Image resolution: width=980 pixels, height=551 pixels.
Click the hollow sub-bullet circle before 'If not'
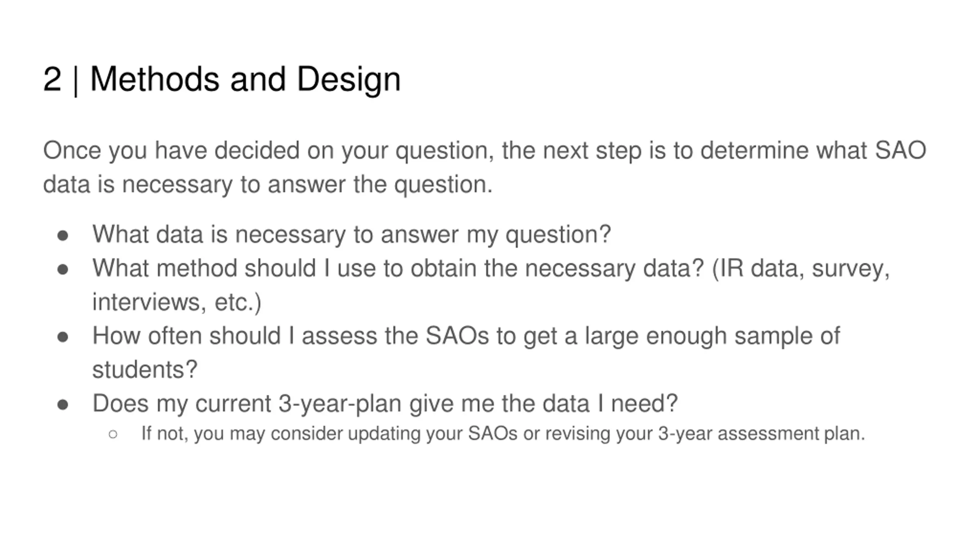click(x=113, y=434)
